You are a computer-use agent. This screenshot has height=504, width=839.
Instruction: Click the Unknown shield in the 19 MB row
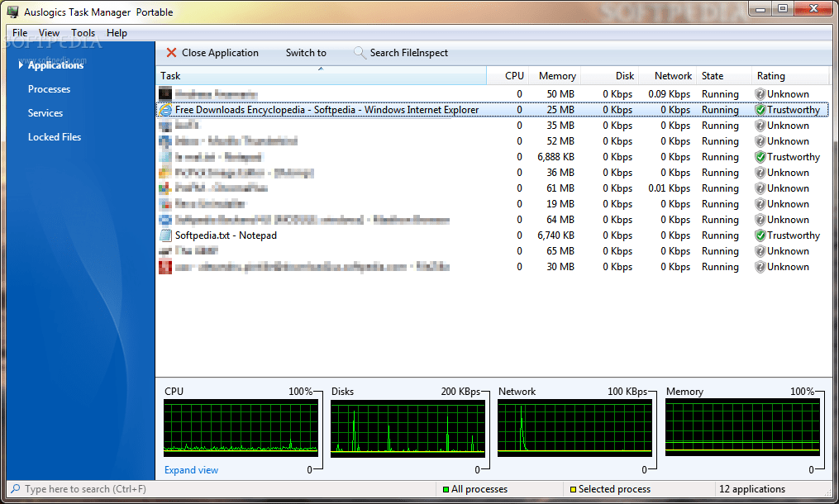[760, 204]
